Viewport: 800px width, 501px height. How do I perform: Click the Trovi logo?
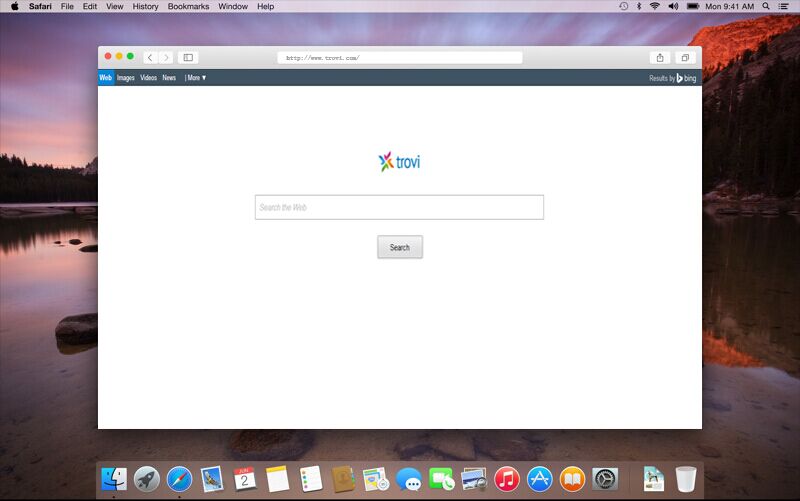pos(399,162)
